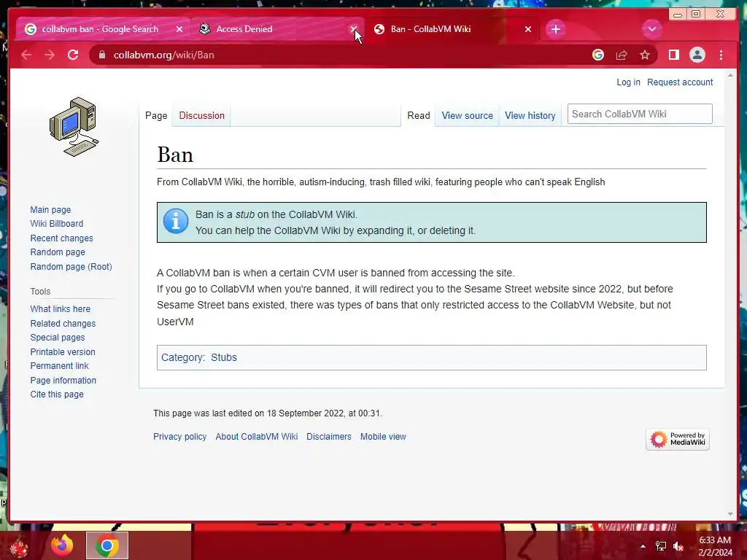The image size is (747, 560).
Task: Open Page information link
Action: [63, 380]
